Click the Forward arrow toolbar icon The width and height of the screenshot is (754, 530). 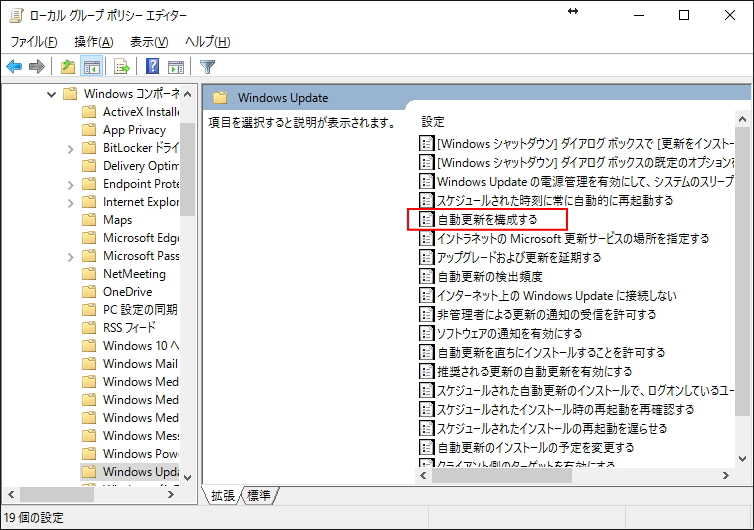(37, 66)
